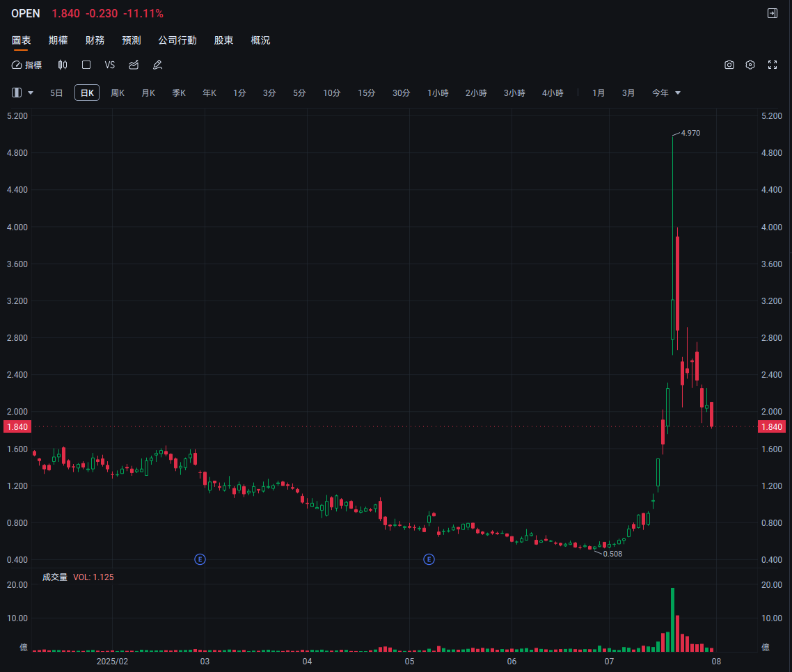Open the 指標 indicators panel

[x=26, y=65]
